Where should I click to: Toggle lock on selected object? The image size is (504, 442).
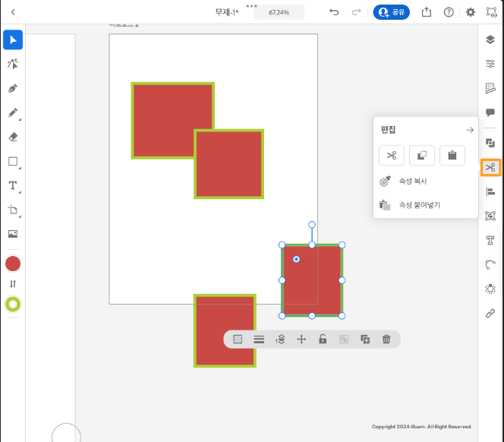[x=323, y=339]
